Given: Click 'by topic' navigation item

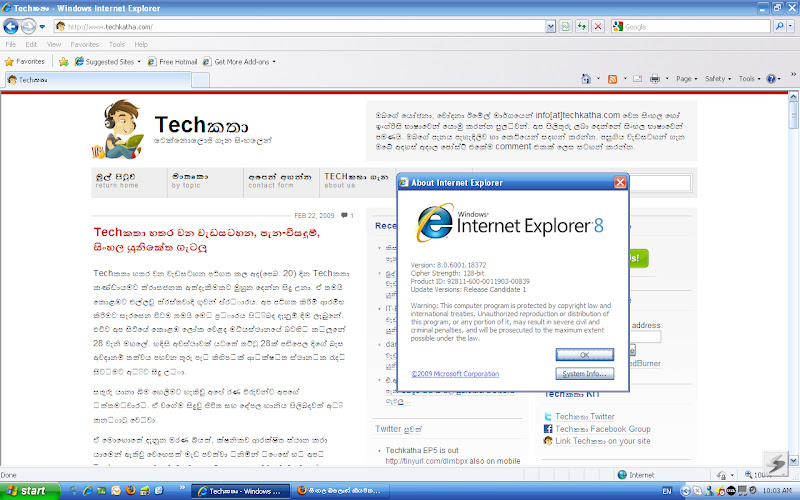Looking at the screenshot, I should coord(186,186).
